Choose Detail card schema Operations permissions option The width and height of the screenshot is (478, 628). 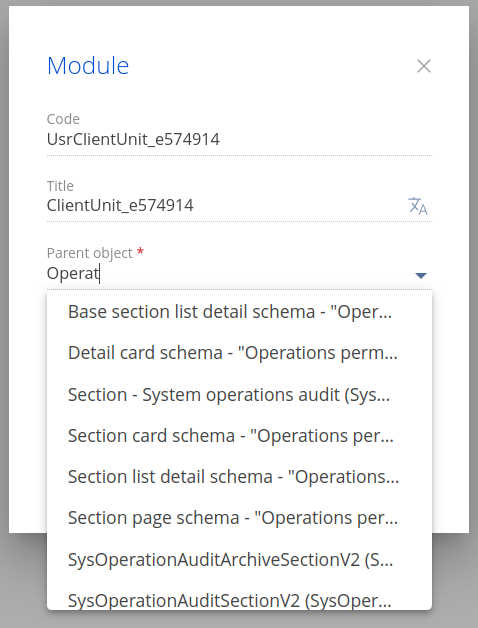(x=240, y=353)
